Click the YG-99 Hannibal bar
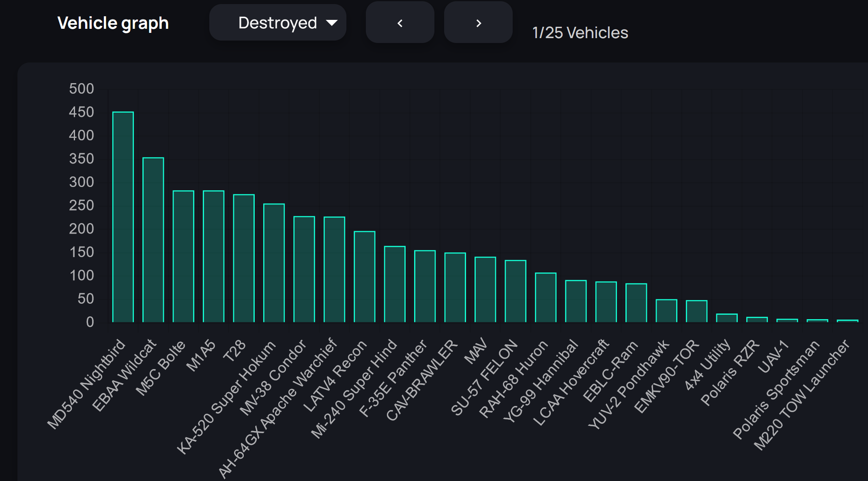Viewport: 868px width, 481px height. coord(576,301)
